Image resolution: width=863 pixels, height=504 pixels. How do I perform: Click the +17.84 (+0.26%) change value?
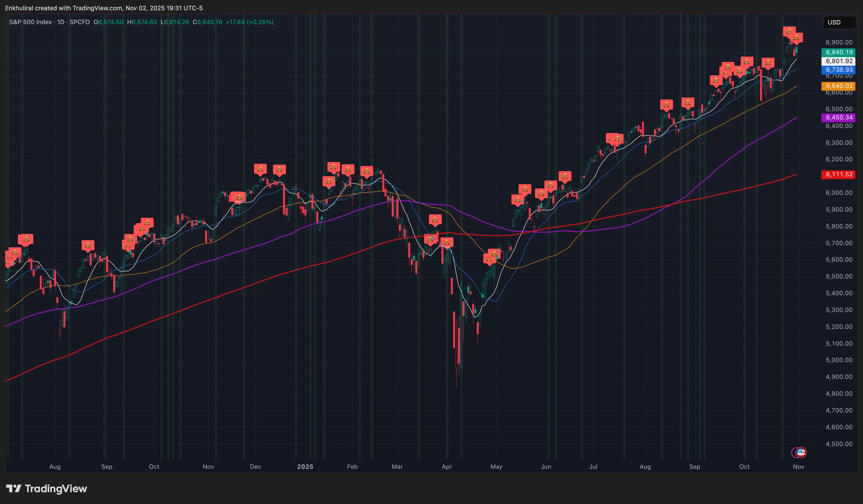click(249, 22)
